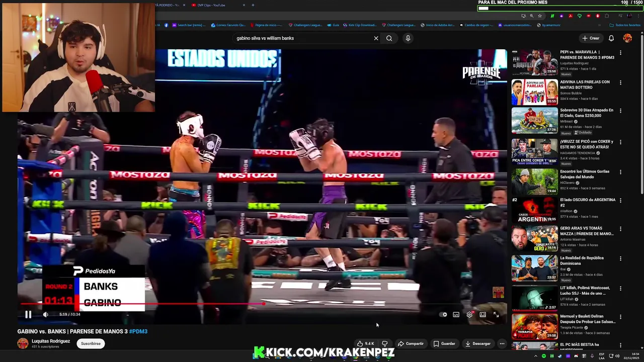Image resolution: width=644 pixels, height=362 pixels.
Task: Open Sobrevive 30 Días MrBeast thumbnail
Action: (534, 120)
